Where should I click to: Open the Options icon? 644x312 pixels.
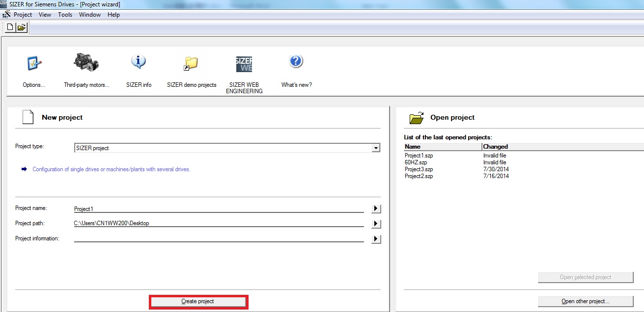point(34,63)
